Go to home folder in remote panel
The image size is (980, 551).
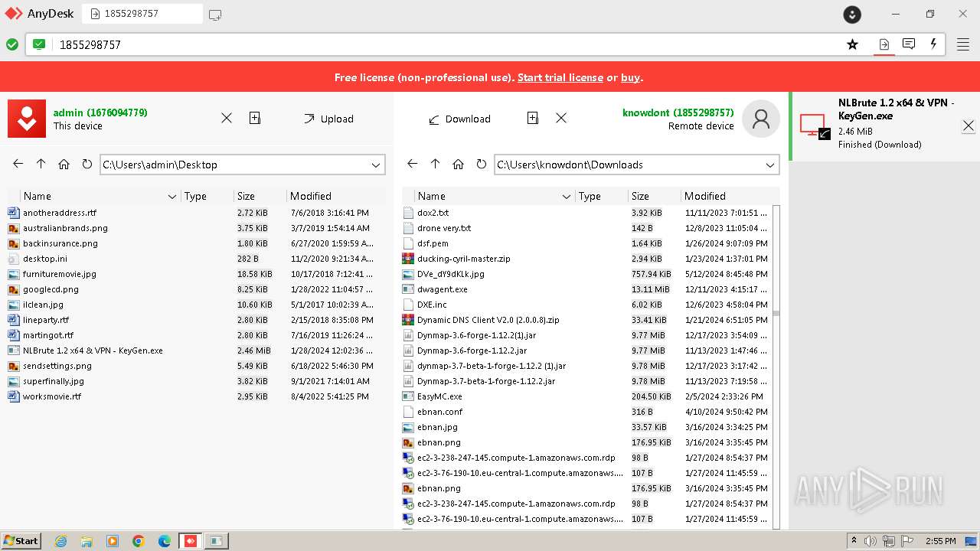[x=459, y=164]
